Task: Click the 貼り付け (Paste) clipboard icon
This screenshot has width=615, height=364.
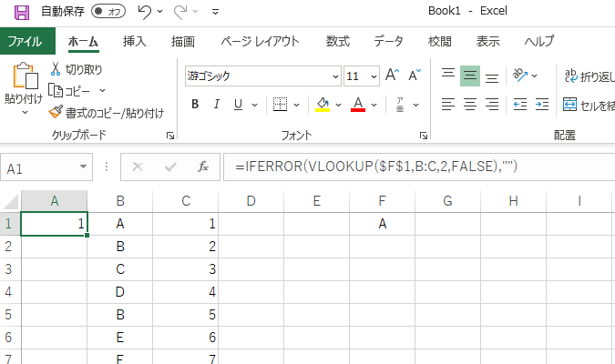Action: coord(26,76)
